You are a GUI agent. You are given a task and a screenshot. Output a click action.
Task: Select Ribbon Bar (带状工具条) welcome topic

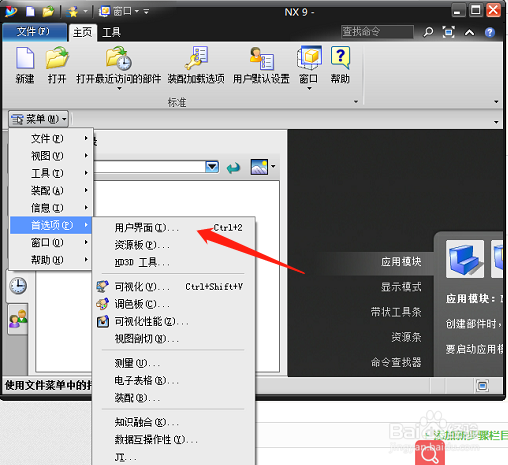coord(396,312)
